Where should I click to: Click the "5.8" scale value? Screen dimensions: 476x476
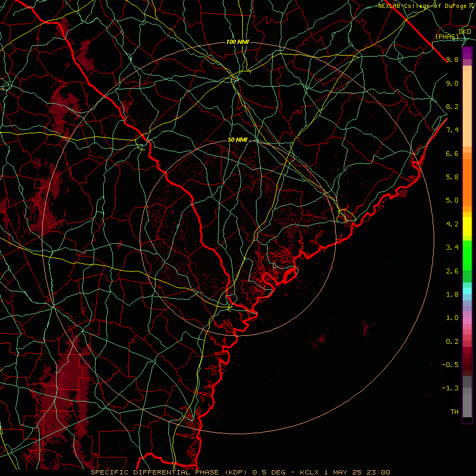[452, 177]
